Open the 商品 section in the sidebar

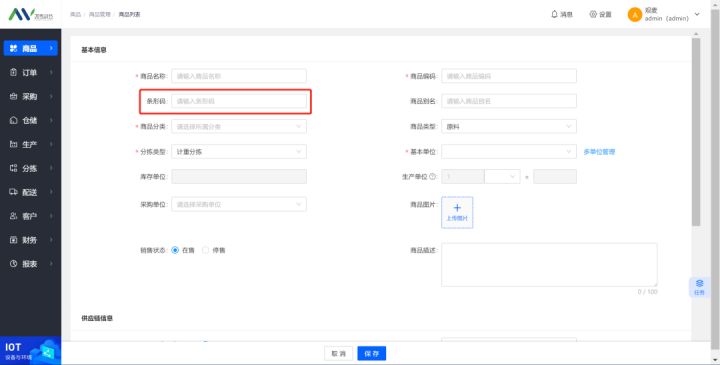pos(30,48)
